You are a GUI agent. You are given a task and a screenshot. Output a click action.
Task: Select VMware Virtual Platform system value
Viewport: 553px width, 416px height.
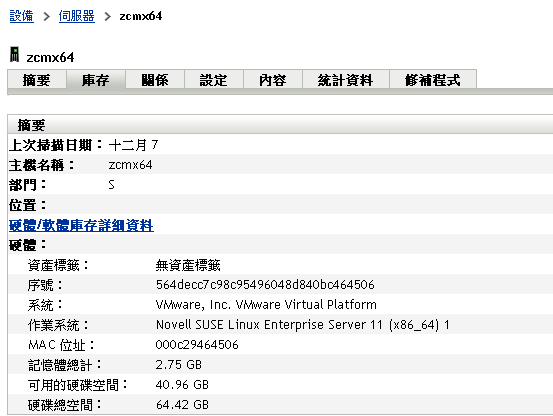point(266,305)
